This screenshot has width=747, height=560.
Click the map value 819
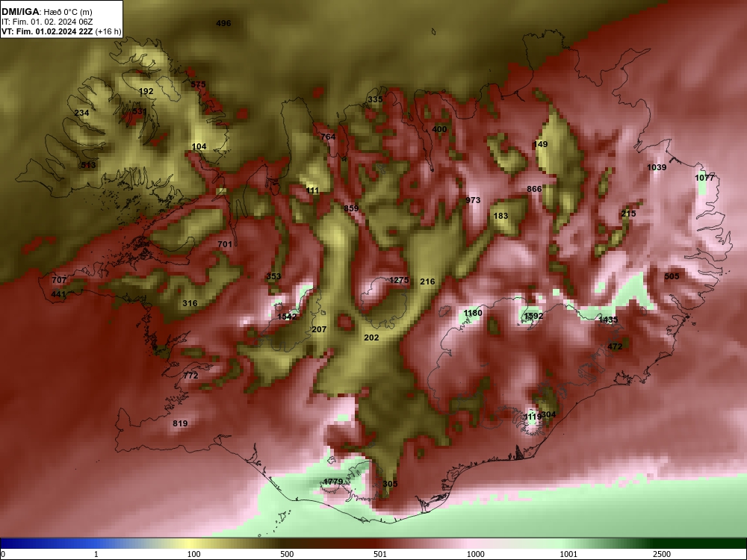point(180,423)
